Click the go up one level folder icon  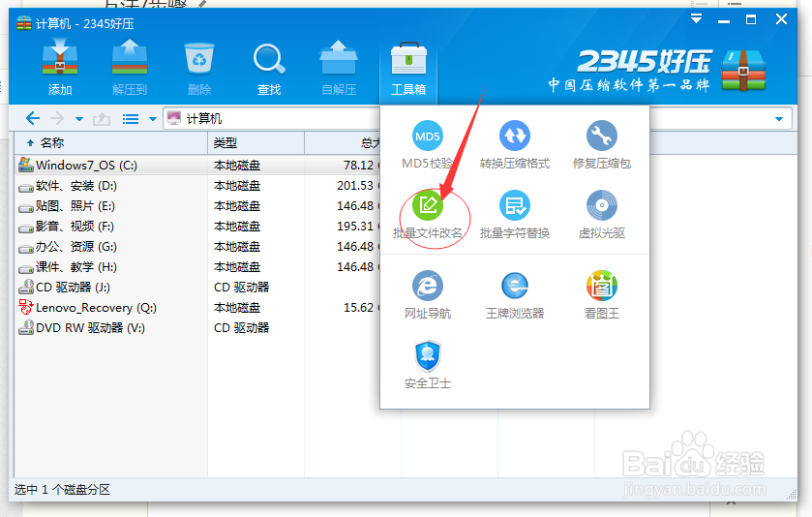point(102,119)
